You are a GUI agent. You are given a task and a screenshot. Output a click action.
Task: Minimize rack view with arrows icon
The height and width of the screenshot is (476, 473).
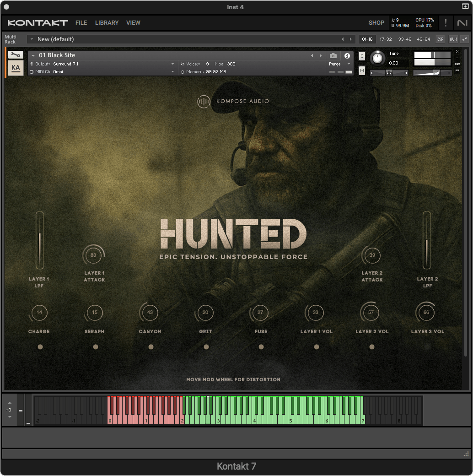tap(465, 39)
